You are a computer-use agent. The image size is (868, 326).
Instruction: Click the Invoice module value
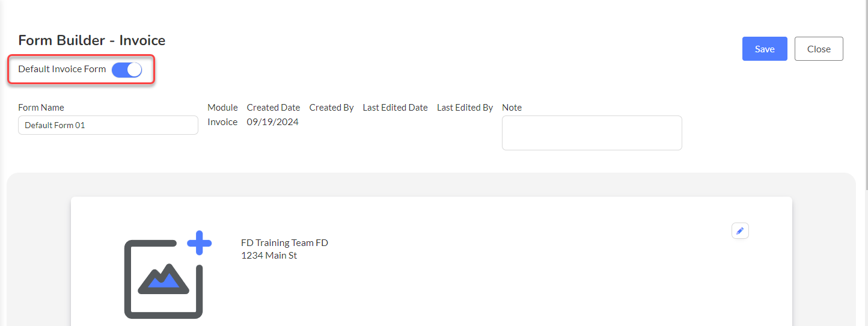click(222, 122)
